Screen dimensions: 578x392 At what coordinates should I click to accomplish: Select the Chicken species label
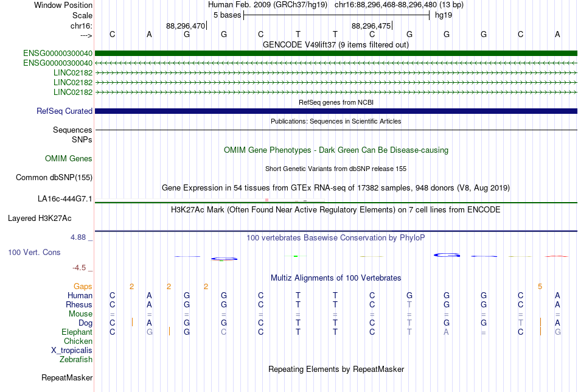pyautogui.click(x=78, y=341)
